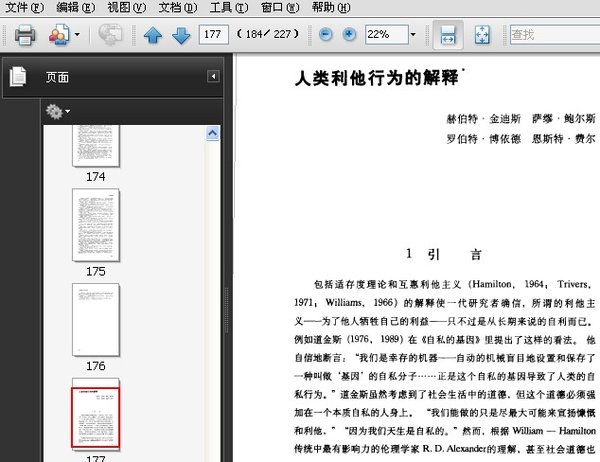Open the share tool dropdown arrow
Image resolution: width=600 pixels, height=462 pixels.
pos(78,36)
